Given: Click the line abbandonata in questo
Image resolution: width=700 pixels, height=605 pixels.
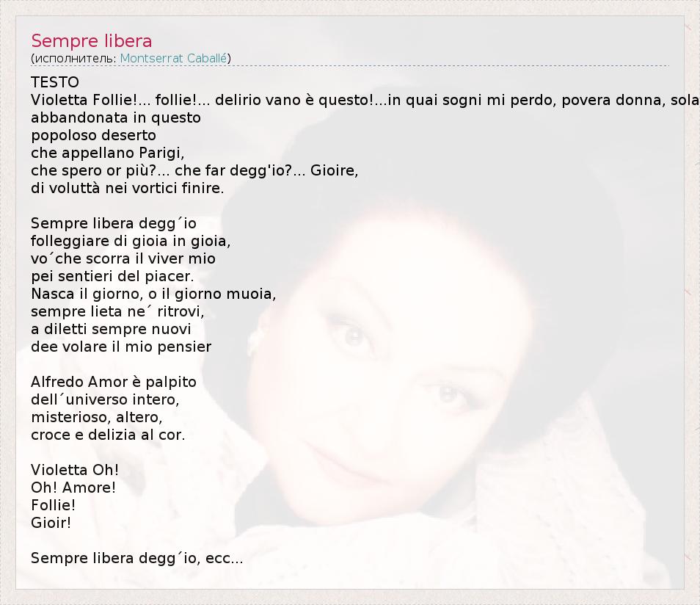Looking at the screenshot, I should [x=116, y=118].
